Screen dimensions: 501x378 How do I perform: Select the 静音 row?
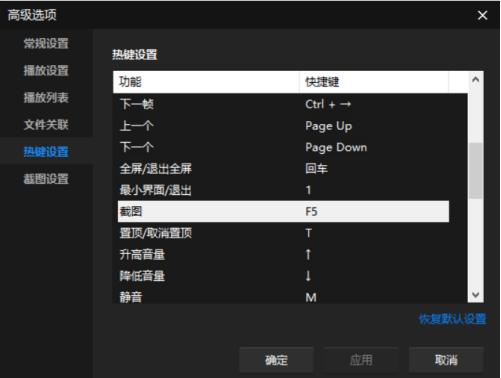pyautogui.click(x=283, y=296)
